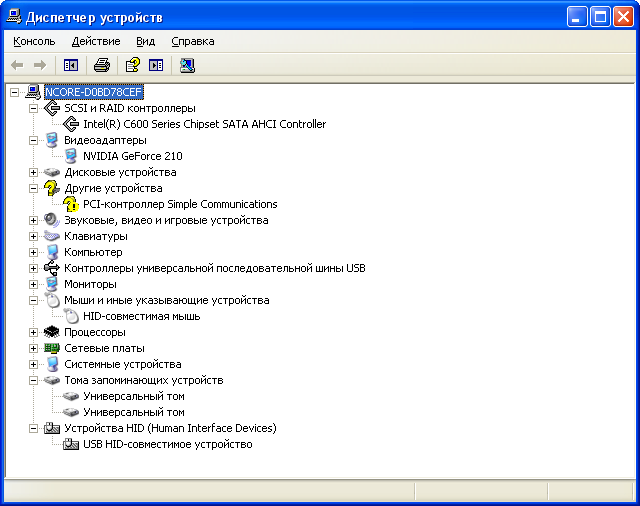The image size is (640, 506).
Task: Click the USB HID-совместимое устройство icon
Action: pyautogui.click(x=71, y=444)
